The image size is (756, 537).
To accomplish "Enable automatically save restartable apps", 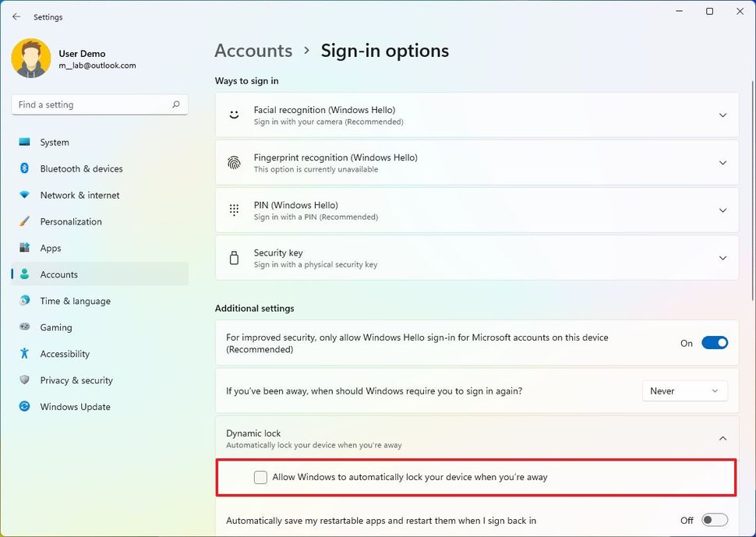I will [x=714, y=521].
